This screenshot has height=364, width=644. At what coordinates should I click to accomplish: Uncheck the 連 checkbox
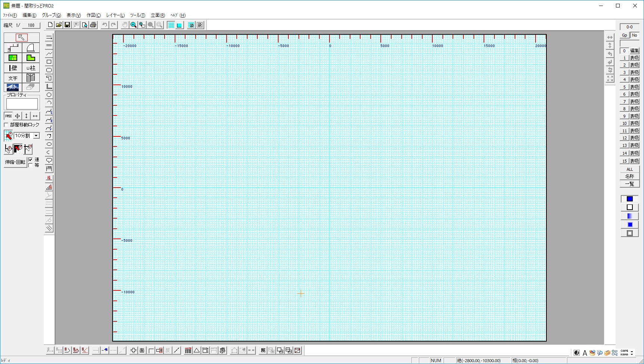coord(31,160)
